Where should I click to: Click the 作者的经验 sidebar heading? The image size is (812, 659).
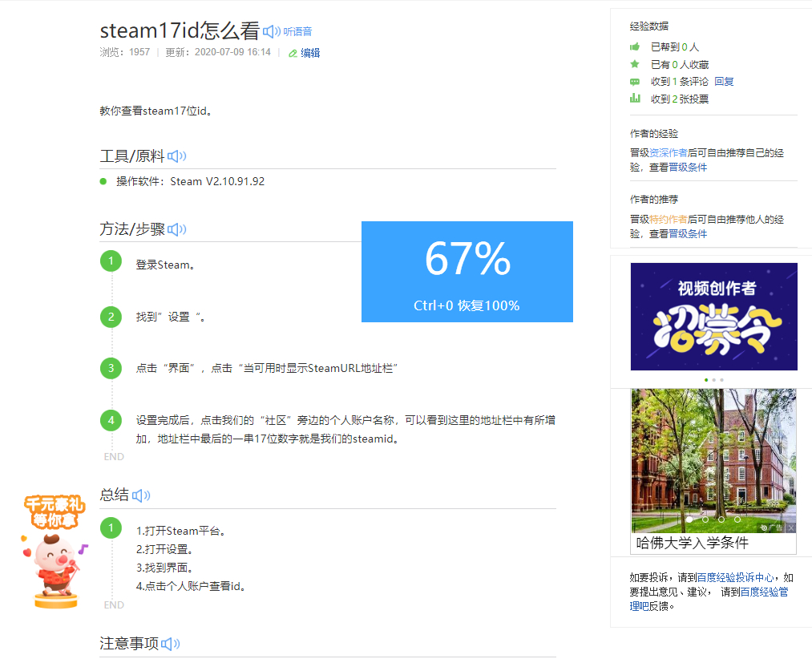tap(654, 134)
